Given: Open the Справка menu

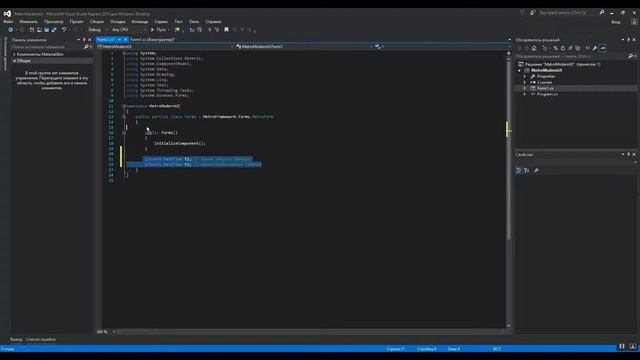Looking at the screenshot, I should [213, 22].
